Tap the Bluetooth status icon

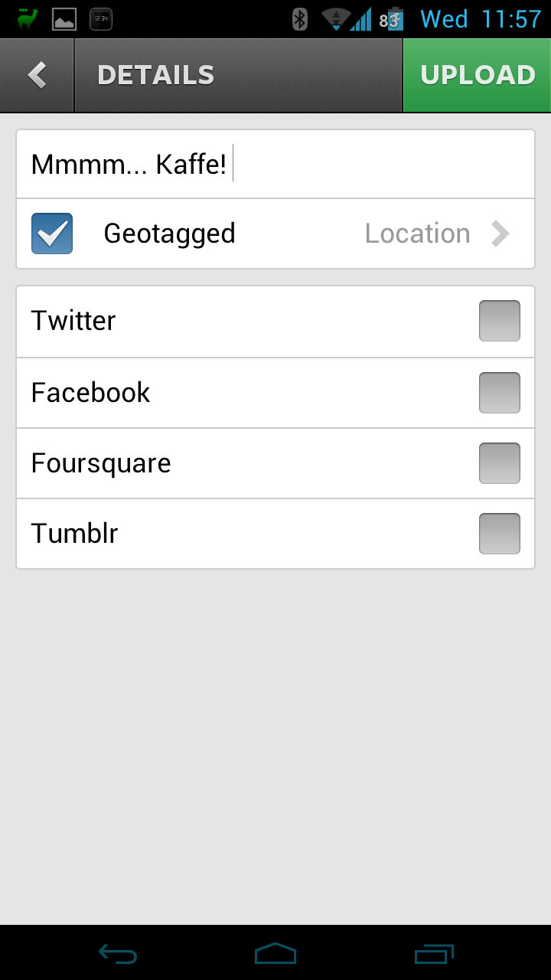tap(300, 19)
